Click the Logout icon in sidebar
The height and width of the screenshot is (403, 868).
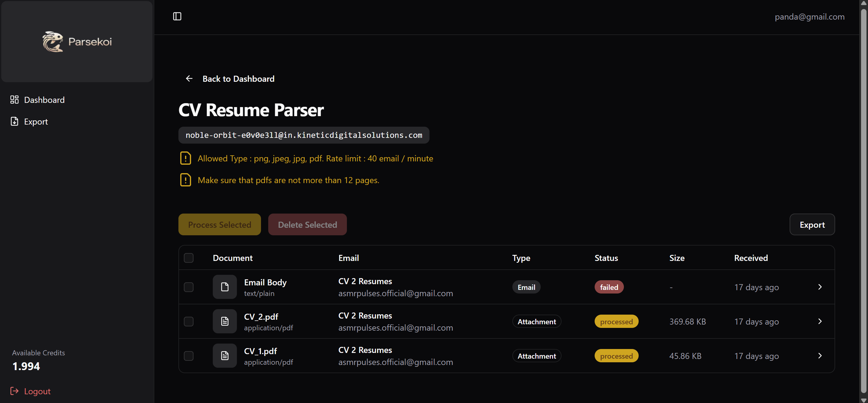point(14,391)
